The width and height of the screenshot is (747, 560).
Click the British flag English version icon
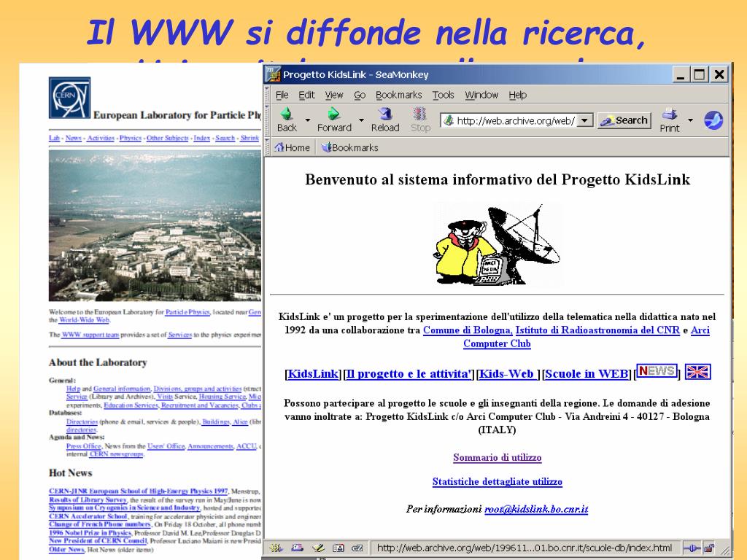pyautogui.click(x=698, y=371)
